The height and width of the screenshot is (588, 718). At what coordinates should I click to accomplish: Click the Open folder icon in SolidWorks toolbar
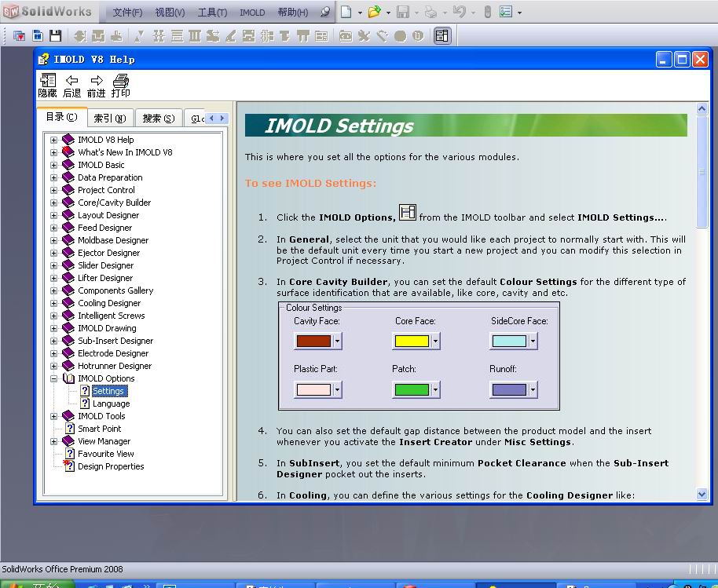[x=375, y=12]
